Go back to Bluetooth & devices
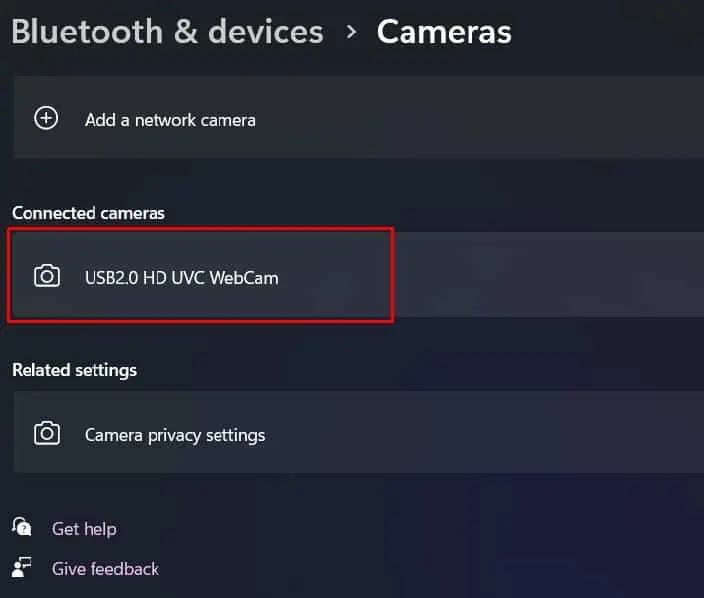Viewport: 704px width, 598px height. [x=167, y=32]
